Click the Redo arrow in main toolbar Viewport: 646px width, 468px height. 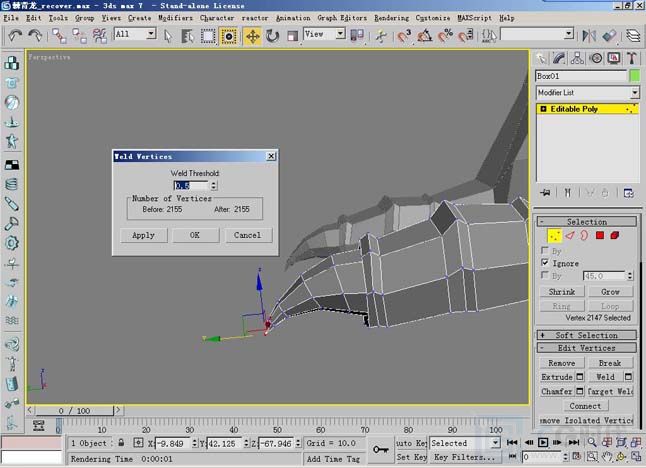(35, 36)
